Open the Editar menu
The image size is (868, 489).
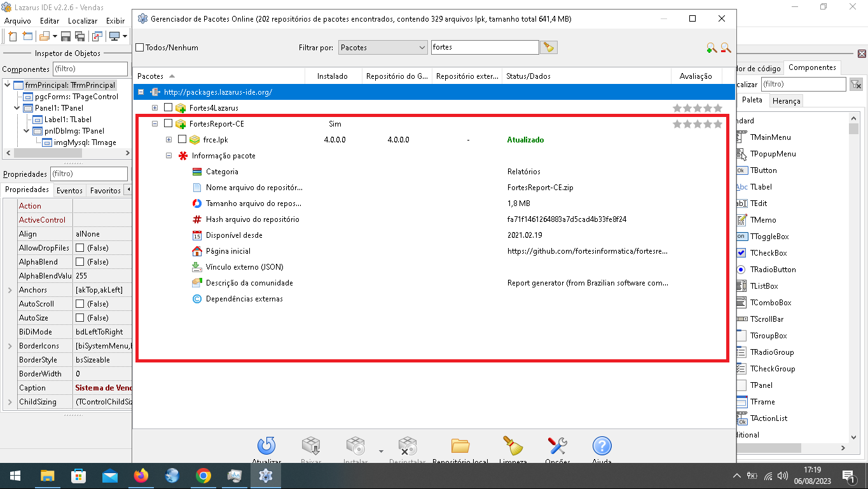pyautogui.click(x=50, y=21)
